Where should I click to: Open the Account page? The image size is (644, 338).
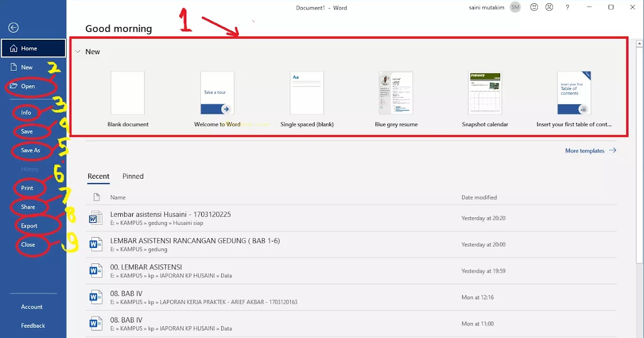[x=32, y=307]
